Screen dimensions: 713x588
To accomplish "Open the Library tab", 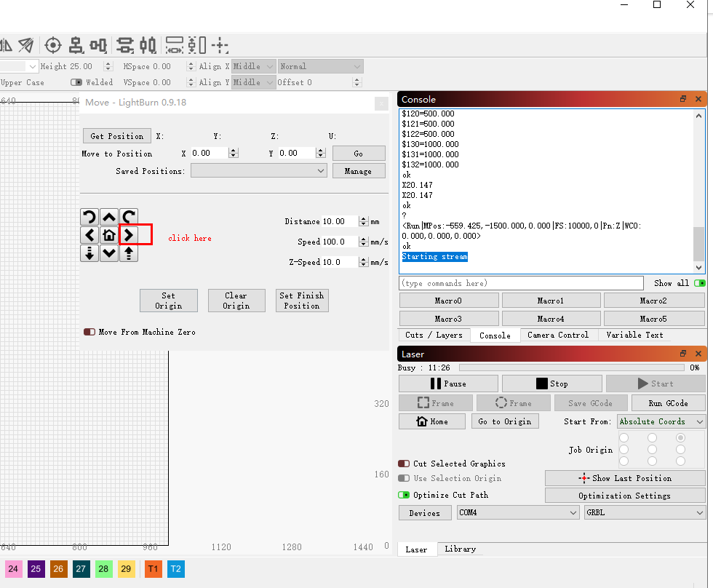I will [460, 549].
